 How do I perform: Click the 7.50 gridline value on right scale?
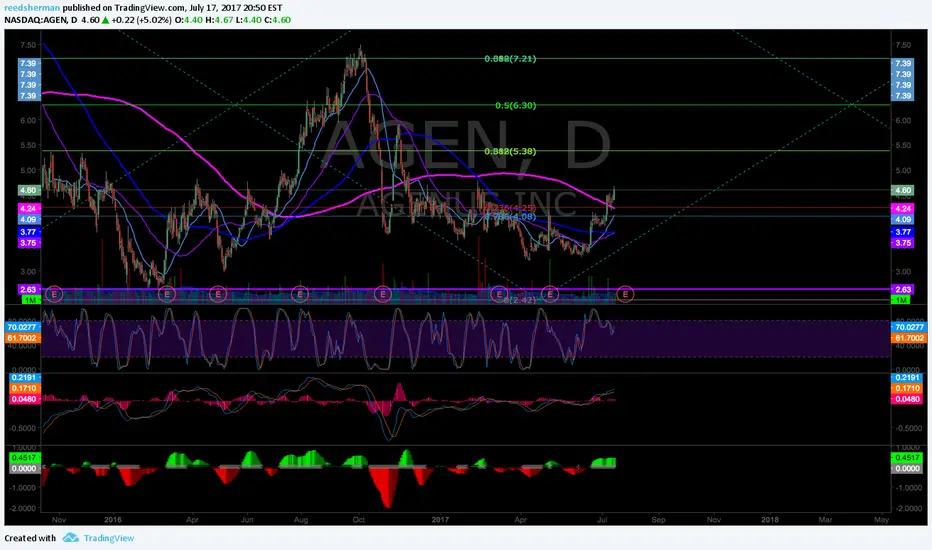pyautogui.click(x=903, y=45)
